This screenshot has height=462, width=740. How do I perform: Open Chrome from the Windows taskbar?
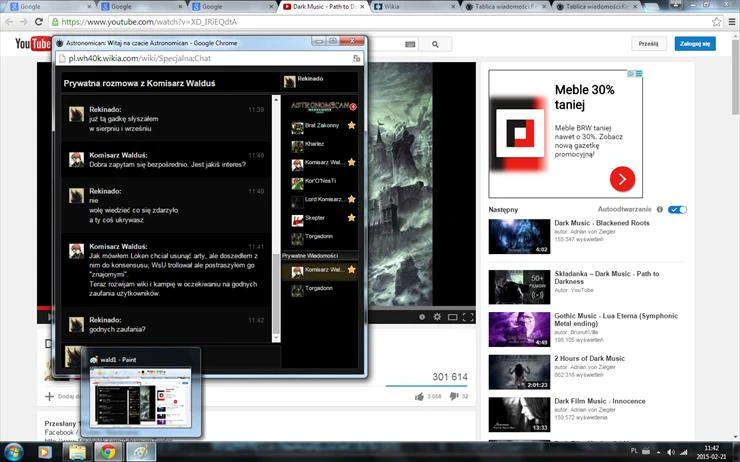coord(108,452)
